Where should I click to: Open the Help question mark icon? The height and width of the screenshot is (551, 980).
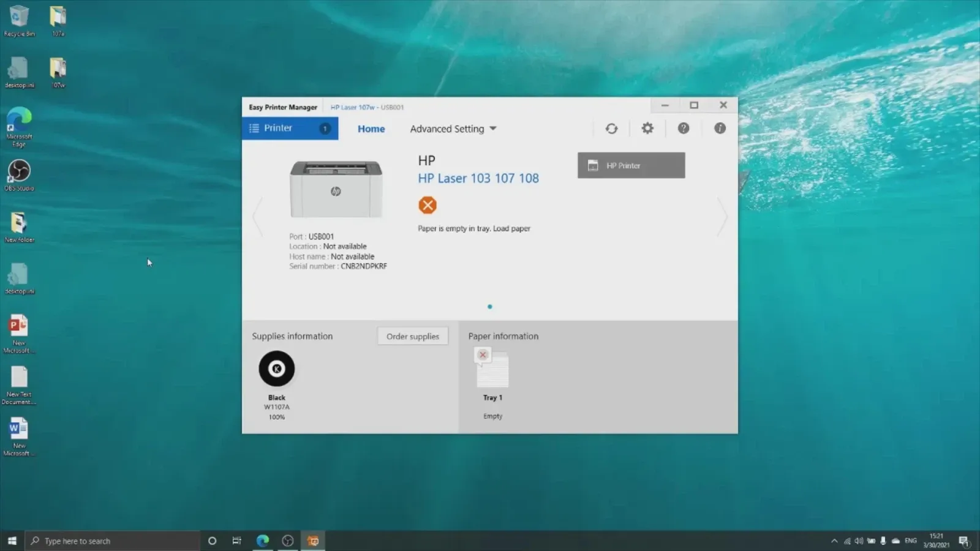(x=684, y=128)
